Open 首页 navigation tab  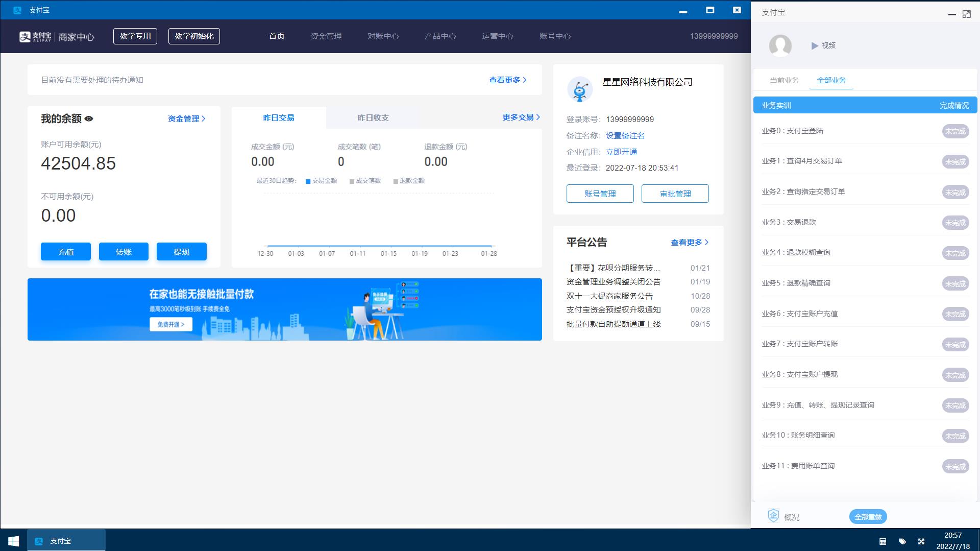[x=277, y=36]
